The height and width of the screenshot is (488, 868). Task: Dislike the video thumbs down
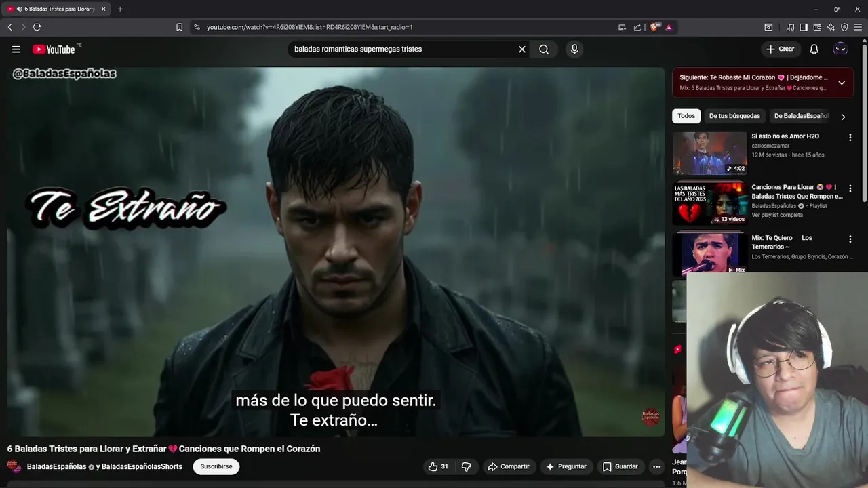point(466,466)
